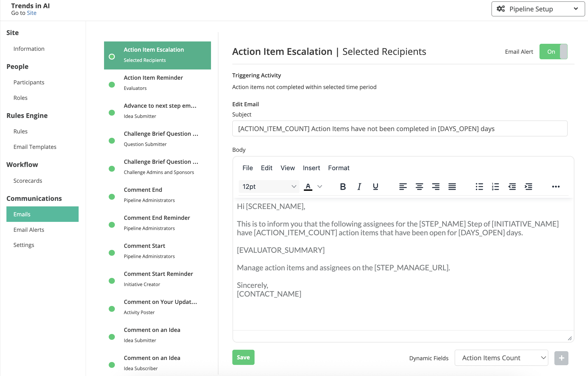
Task: Click the Pipeline Setup gears icon
Action: [501, 9]
